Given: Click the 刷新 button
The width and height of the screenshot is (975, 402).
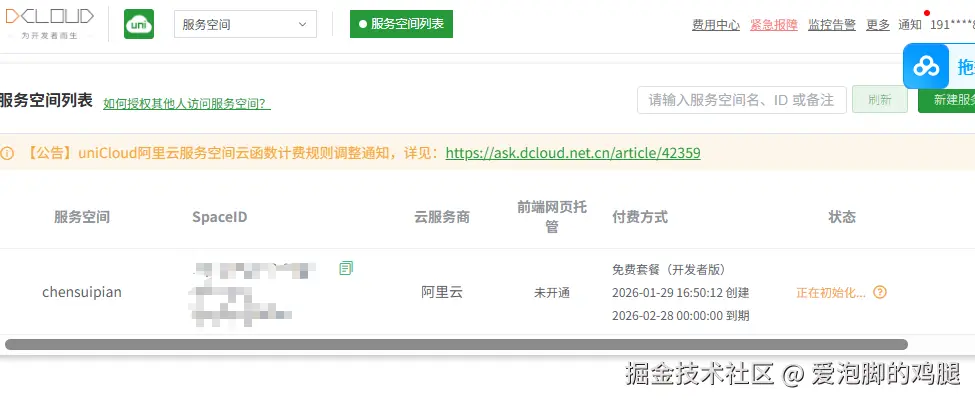Looking at the screenshot, I should 880,100.
